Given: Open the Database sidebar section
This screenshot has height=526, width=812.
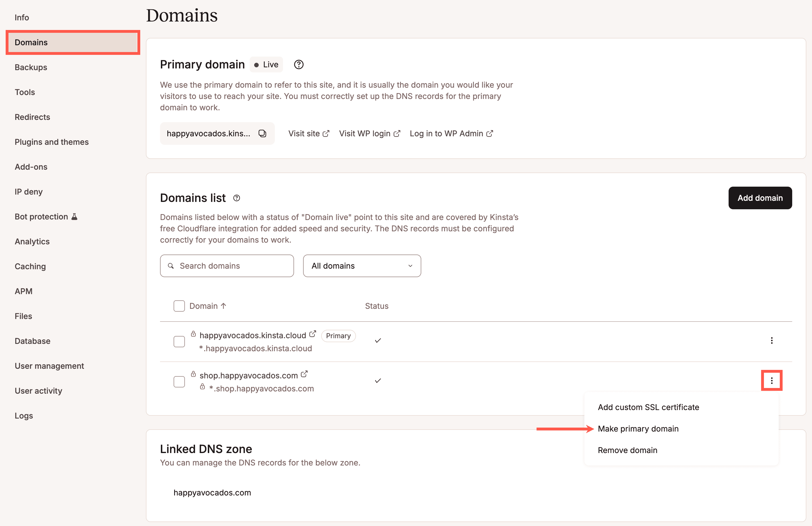Looking at the screenshot, I should (x=33, y=341).
